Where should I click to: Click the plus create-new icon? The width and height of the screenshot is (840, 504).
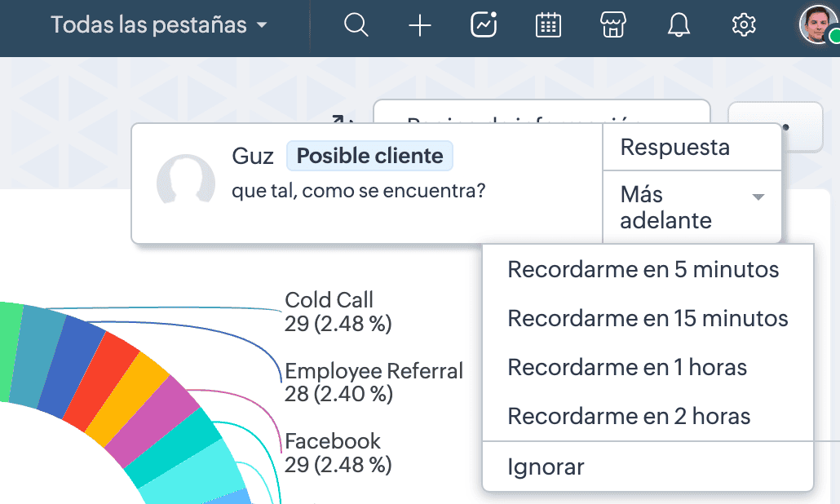point(420,25)
